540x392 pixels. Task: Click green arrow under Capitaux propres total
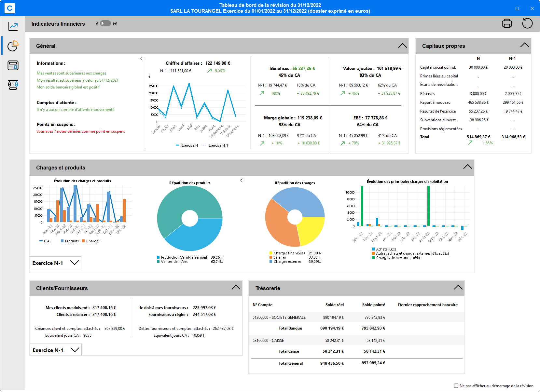470,142
